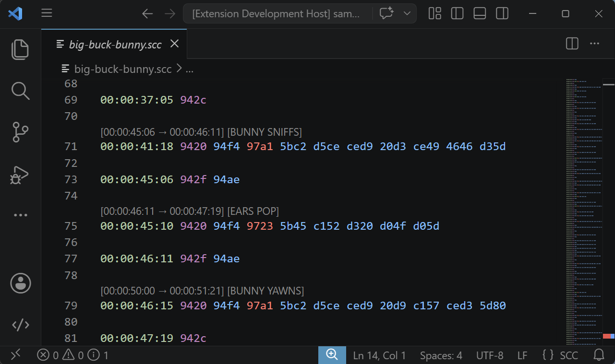Open the remote window indicator
This screenshot has width=615, height=364.
(15, 355)
